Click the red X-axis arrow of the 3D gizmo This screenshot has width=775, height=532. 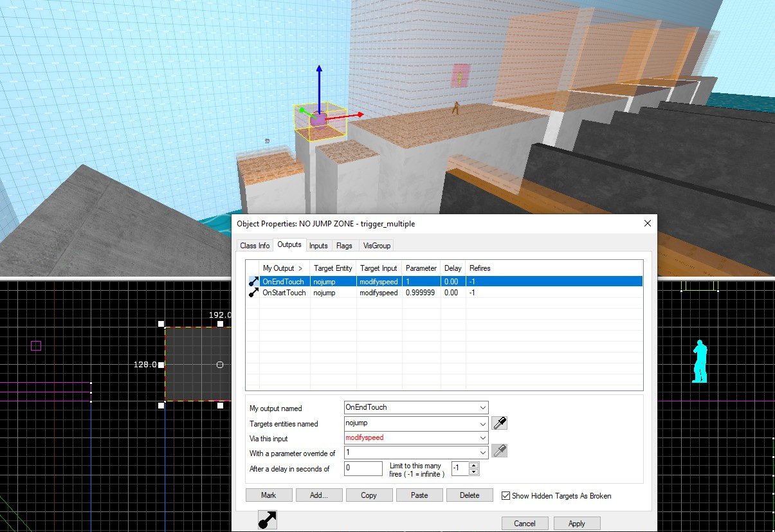[x=359, y=115]
